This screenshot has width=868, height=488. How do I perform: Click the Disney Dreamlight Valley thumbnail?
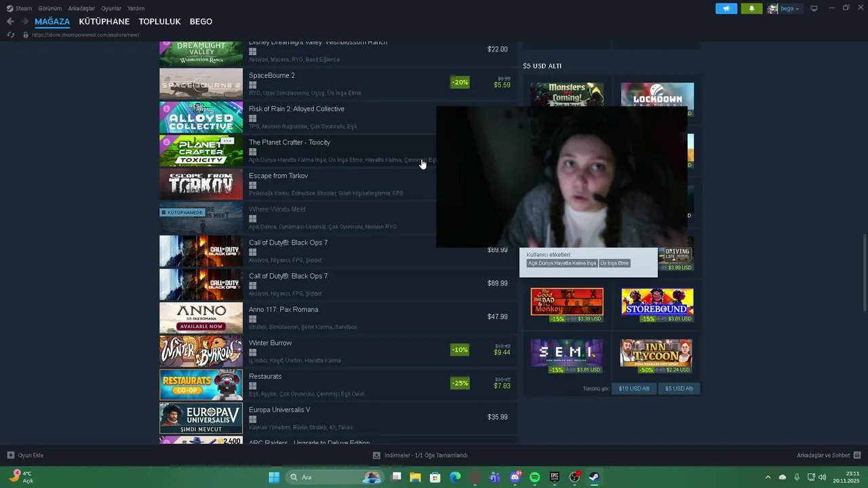tap(201, 54)
